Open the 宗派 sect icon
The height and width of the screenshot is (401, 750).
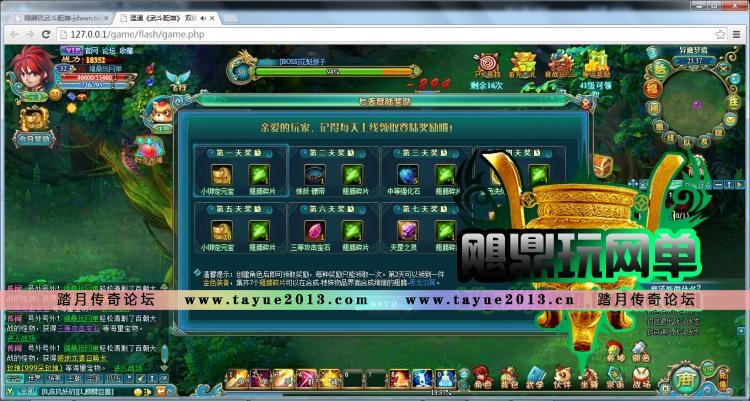point(615,377)
